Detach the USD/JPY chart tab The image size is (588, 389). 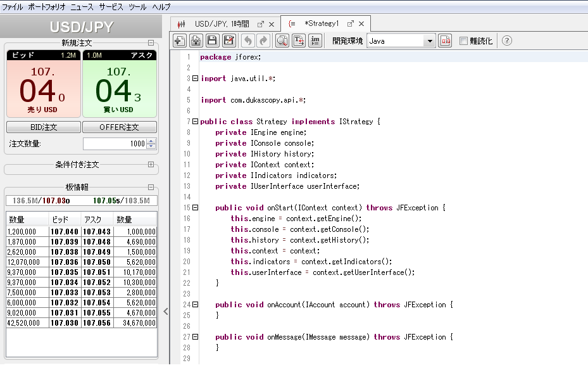coord(260,25)
